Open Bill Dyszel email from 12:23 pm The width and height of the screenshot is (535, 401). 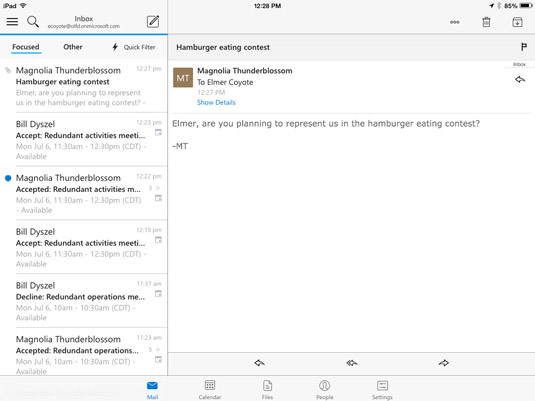pyautogui.click(x=84, y=140)
